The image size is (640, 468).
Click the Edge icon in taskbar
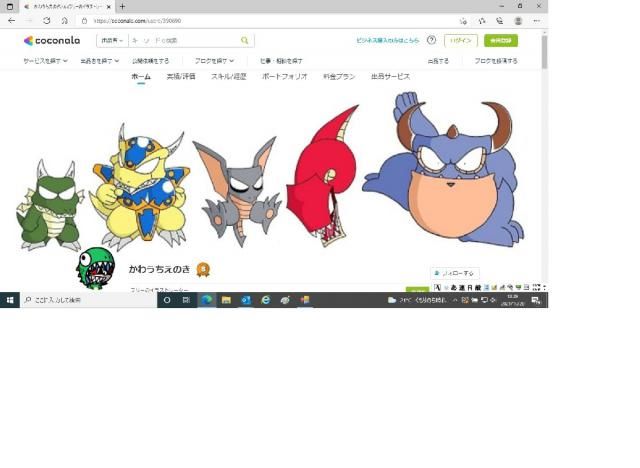pos(207,300)
